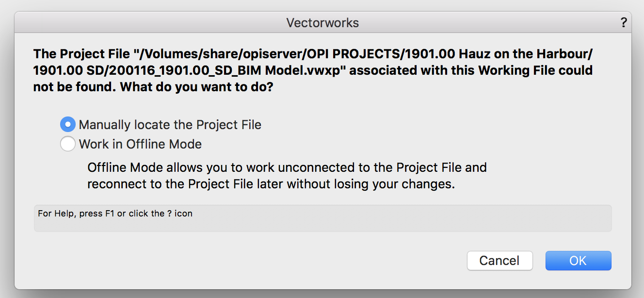Click the Vectorworks dialog title
The image size is (644, 298).
pyautogui.click(x=322, y=22)
